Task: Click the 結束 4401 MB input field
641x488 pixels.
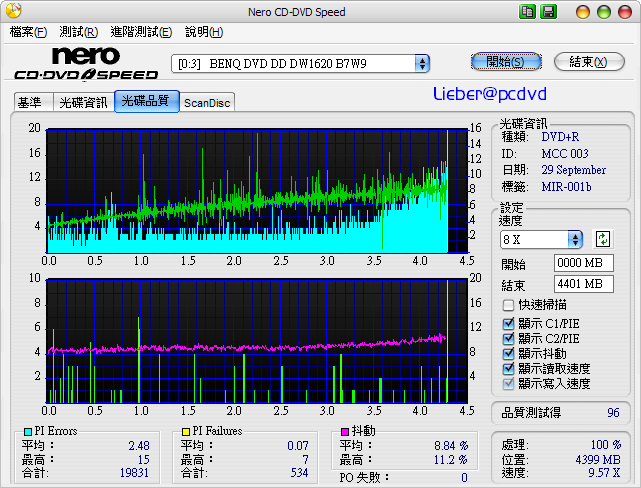Action: (x=584, y=284)
